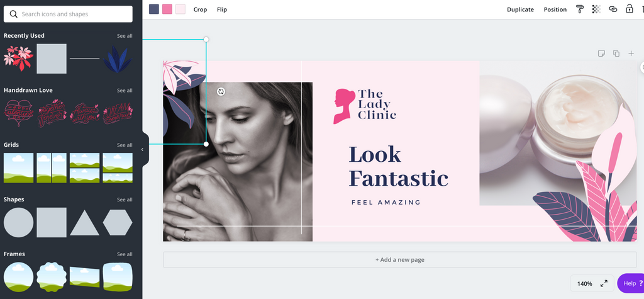Click Add a new page
Viewport: 644px width, 299px height.
pos(399,260)
